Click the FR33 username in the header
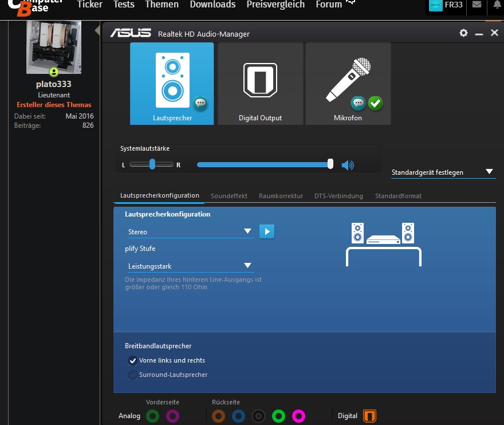This screenshot has width=504, height=425. pyautogui.click(x=454, y=5)
